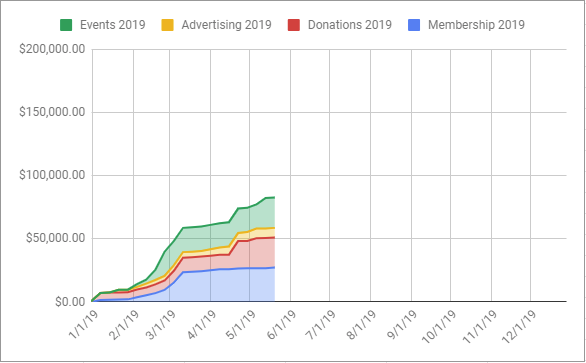Select the Membership 2019 legend label
The image size is (586, 363).
tap(476, 25)
